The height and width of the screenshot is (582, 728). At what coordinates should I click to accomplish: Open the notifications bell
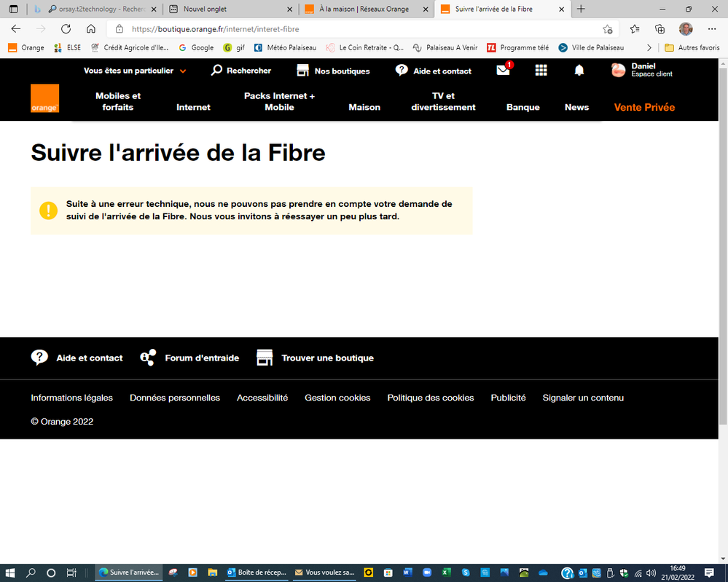(579, 70)
